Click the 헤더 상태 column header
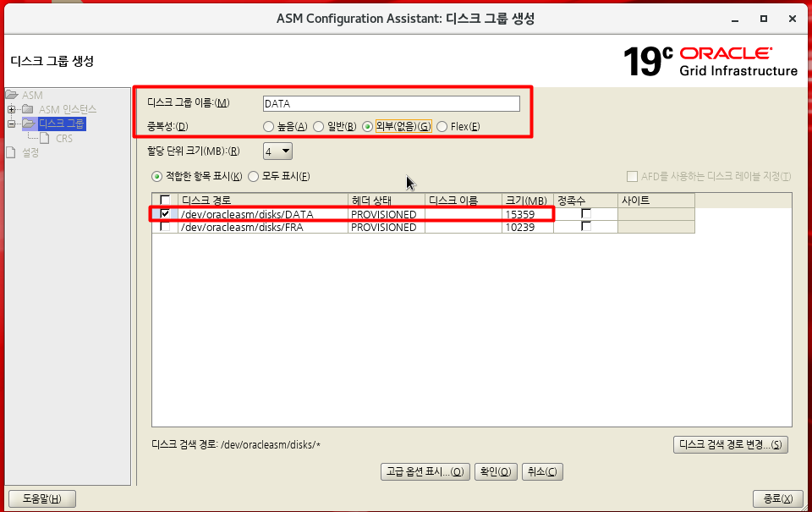Viewport: 812px width, 512px height. click(x=387, y=200)
